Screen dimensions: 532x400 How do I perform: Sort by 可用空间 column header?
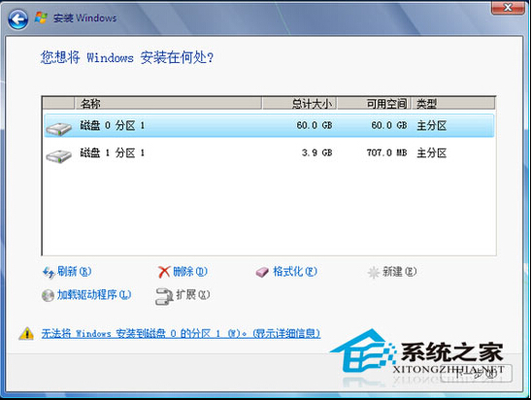(374, 104)
